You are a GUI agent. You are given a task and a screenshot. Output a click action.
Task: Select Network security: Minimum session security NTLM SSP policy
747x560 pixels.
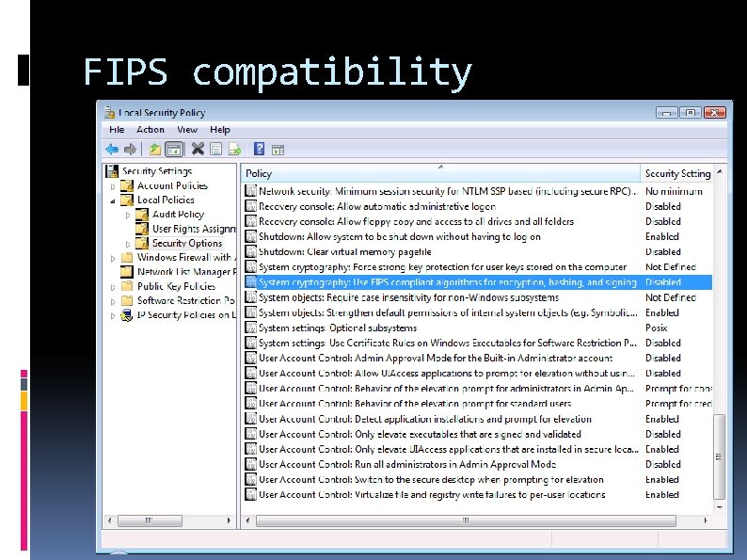click(478, 191)
